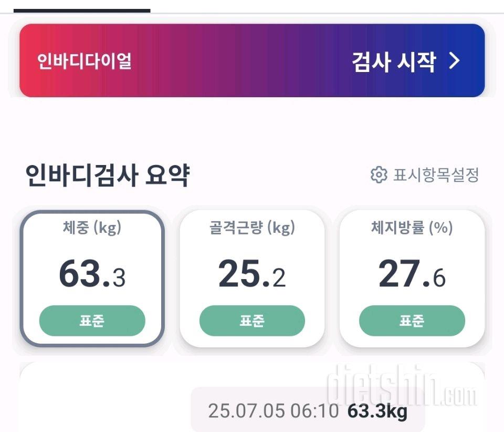This screenshot has width=504, height=432.
Task: Tap the 63.3 weight value
Action: [92, 273]
